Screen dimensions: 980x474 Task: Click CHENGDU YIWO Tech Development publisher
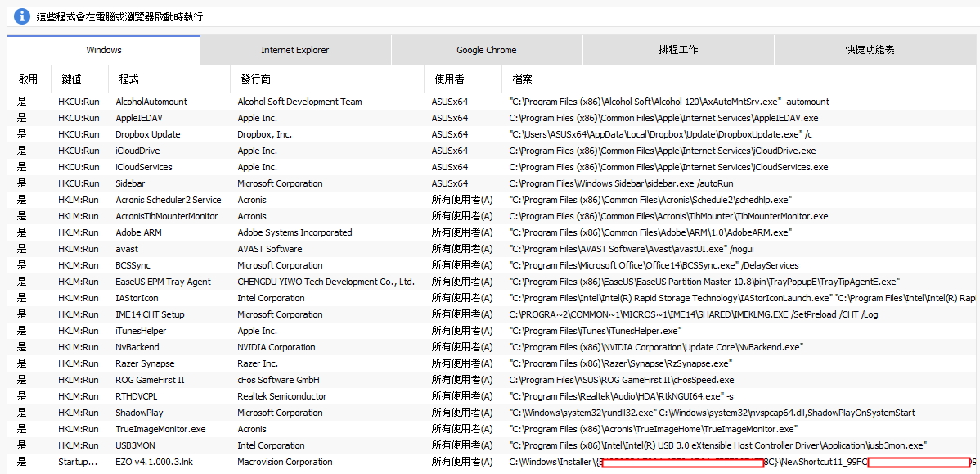(326, 282)
